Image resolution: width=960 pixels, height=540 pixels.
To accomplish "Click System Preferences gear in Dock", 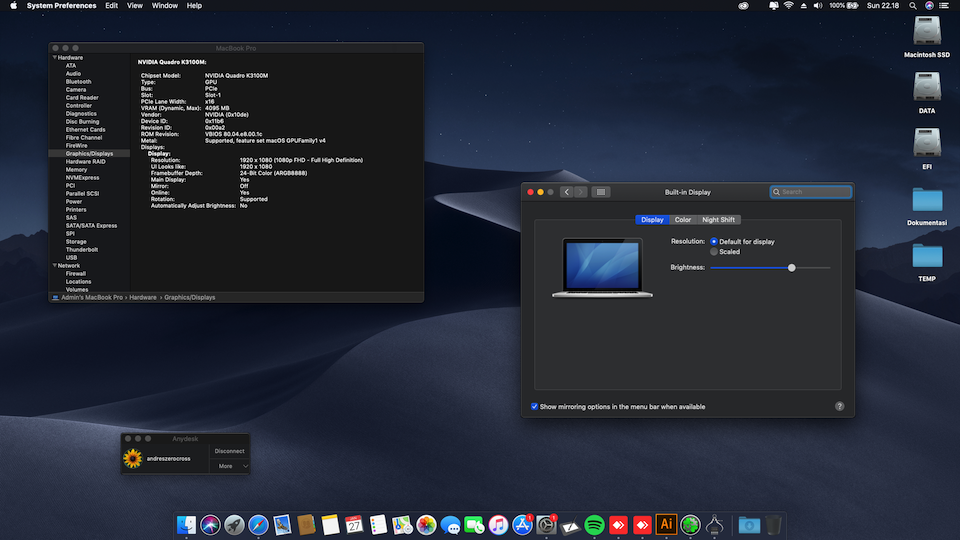I will click(x=546, y=525).
